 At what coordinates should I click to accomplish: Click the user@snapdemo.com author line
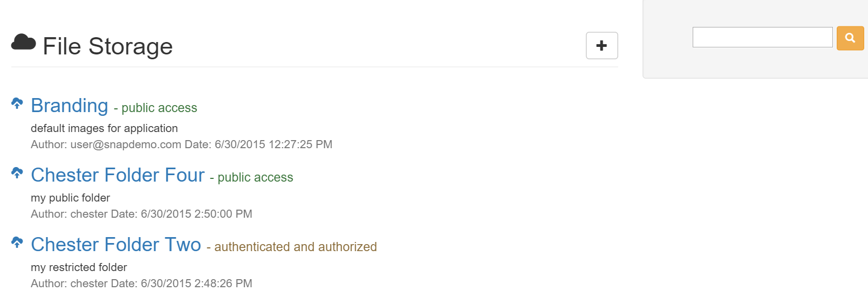[x=181, y=144]
